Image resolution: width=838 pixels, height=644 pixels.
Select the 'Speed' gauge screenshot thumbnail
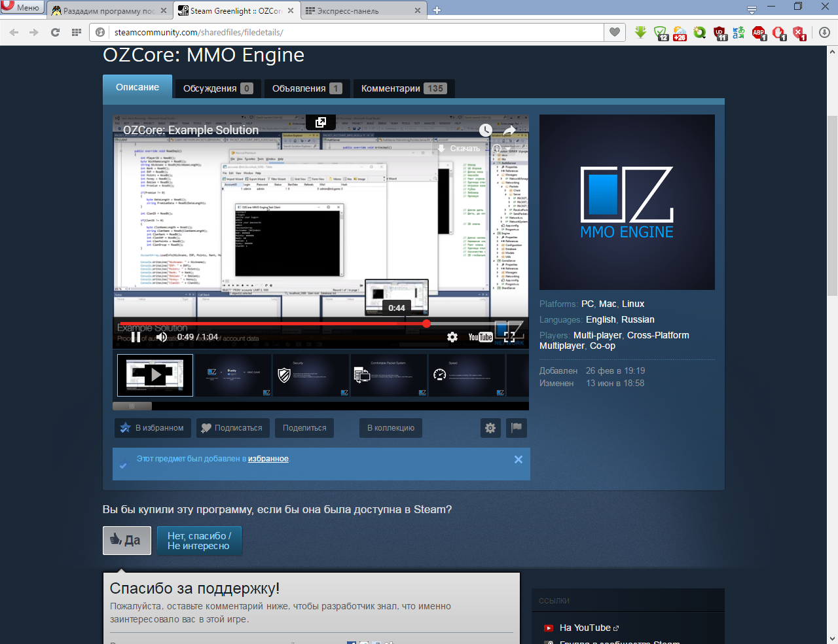[x=466, y=375]
